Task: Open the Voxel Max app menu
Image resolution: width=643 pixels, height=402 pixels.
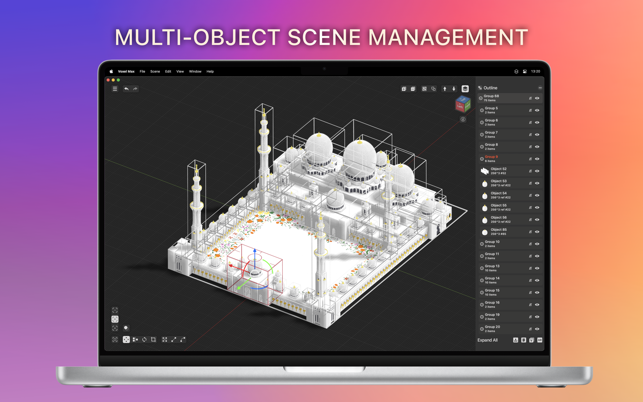Action: pos(126,71)
